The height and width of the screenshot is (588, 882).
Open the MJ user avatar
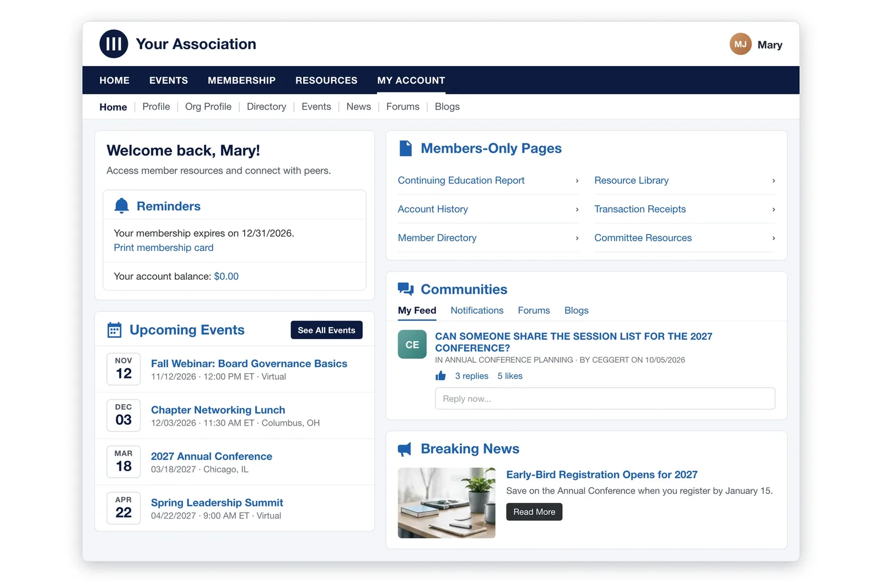pyautogui.click(x=740, y=44)
